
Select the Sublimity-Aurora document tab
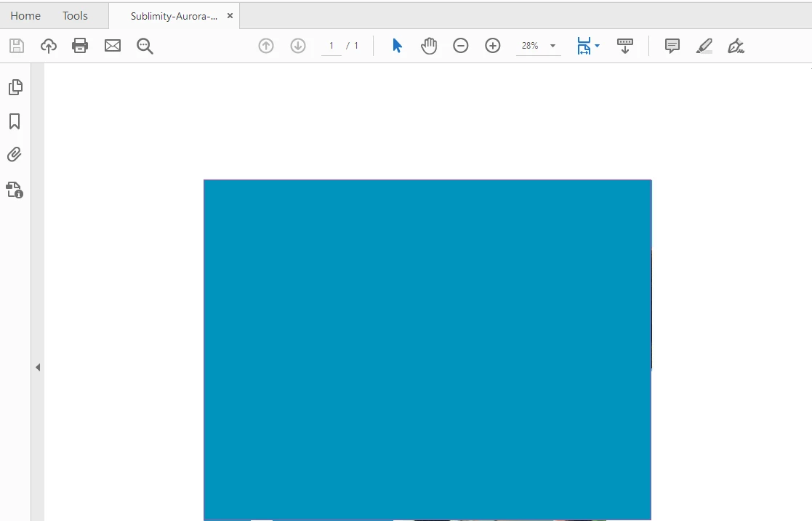174,16
